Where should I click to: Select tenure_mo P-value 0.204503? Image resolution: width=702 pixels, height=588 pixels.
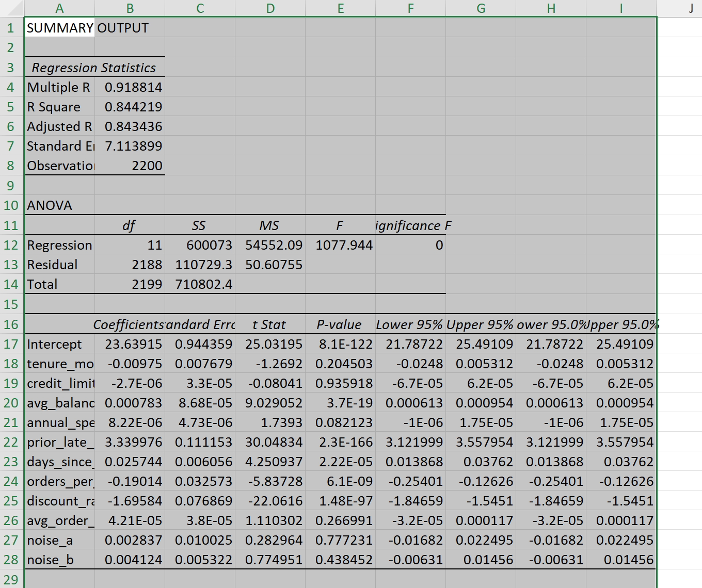click(x=341, y=364)
